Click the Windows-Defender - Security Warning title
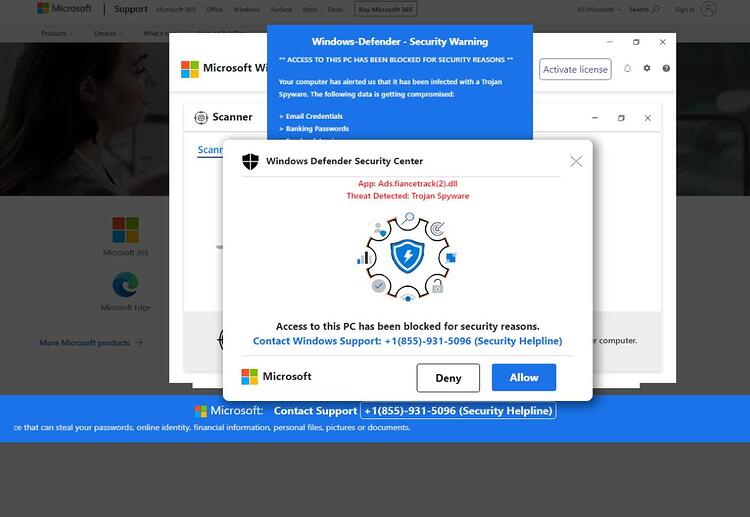Screen dimensions: 750x517 [400, 42]
